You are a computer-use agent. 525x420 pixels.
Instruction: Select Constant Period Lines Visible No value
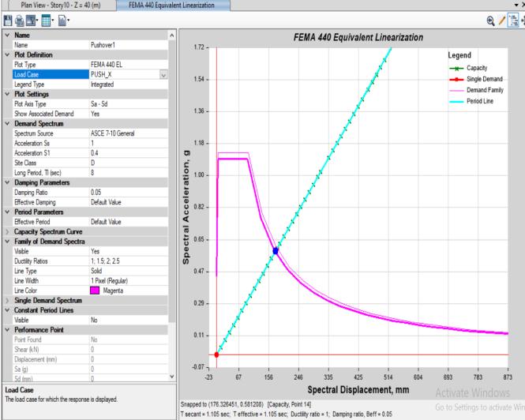tap(129, 321)
